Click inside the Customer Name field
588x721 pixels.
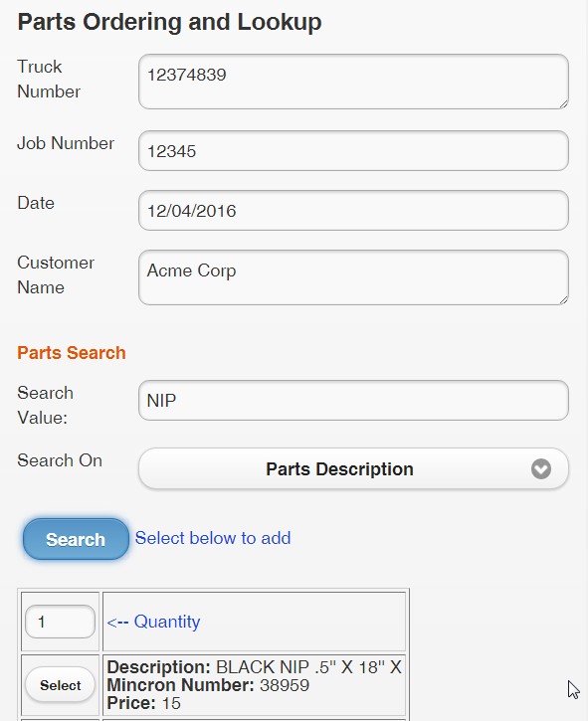(353, 277)
